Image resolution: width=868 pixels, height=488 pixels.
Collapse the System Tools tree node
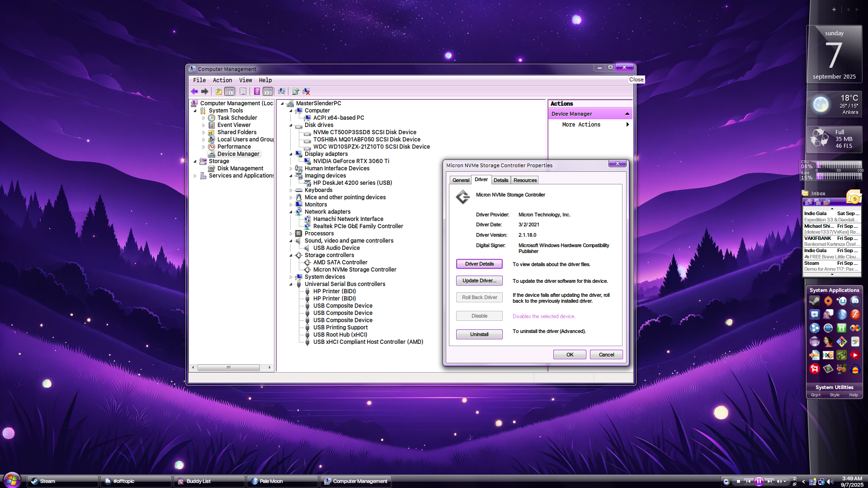[195, 111]
